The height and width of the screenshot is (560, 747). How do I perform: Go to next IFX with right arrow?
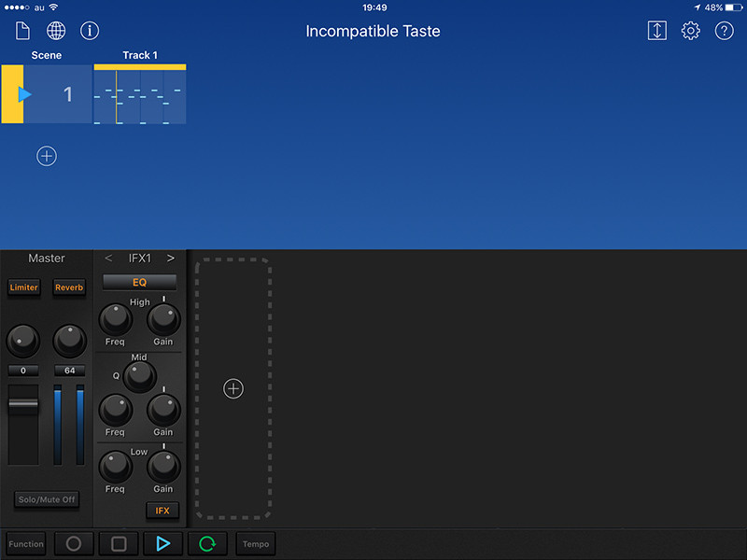point(171,259)
